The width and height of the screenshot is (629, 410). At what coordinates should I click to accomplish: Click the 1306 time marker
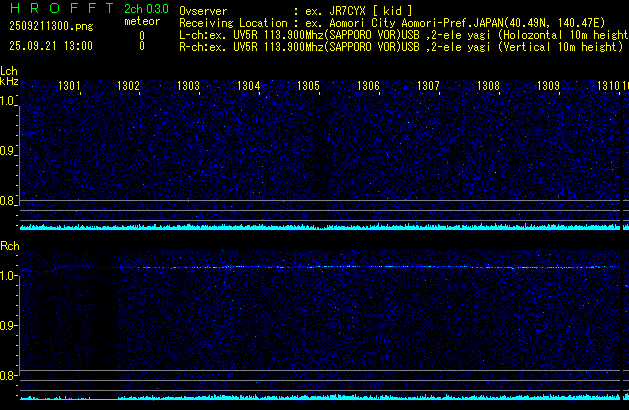[x=369, y=87]
